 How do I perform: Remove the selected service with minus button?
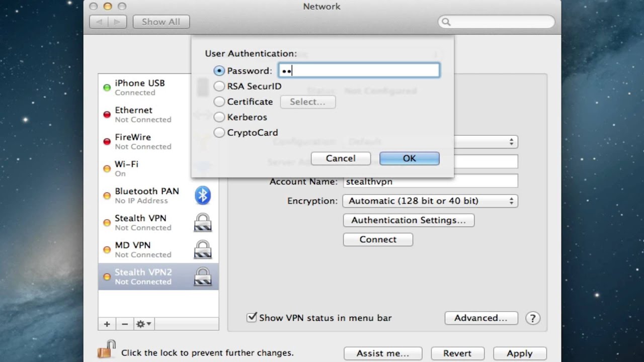point(125,324)
